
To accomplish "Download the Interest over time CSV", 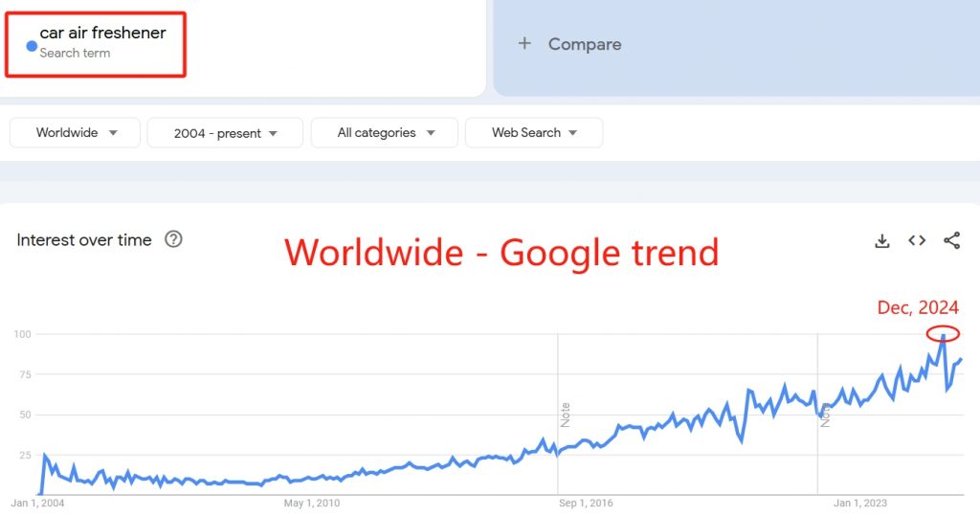I will [881, 241].
